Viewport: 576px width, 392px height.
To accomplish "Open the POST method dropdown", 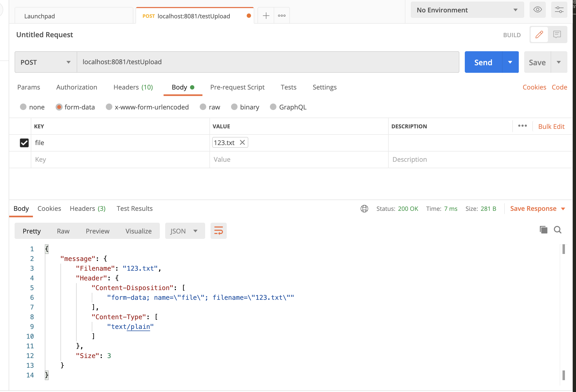I will [46, 62].
